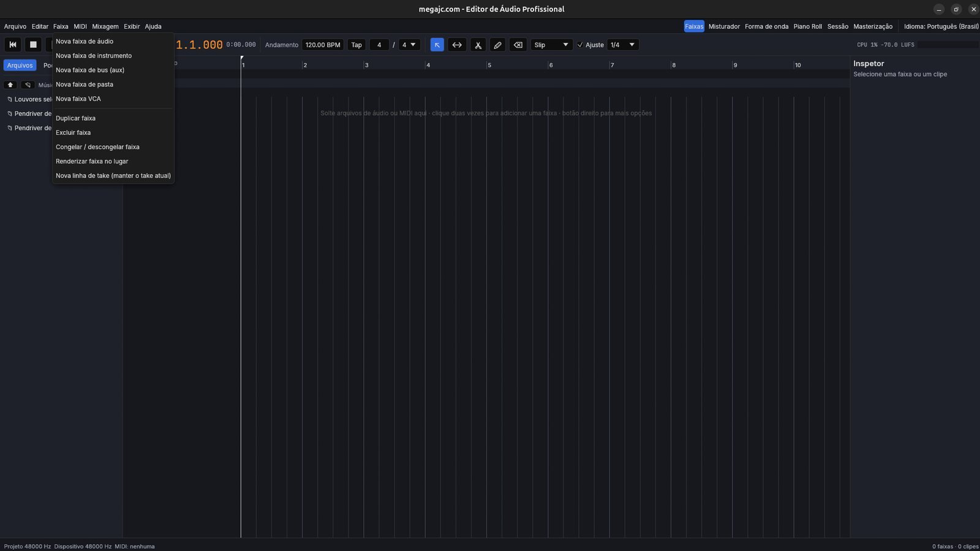980x551 pixels.
Task: Open the Mixagem menu
Action: tap(105, 26)
